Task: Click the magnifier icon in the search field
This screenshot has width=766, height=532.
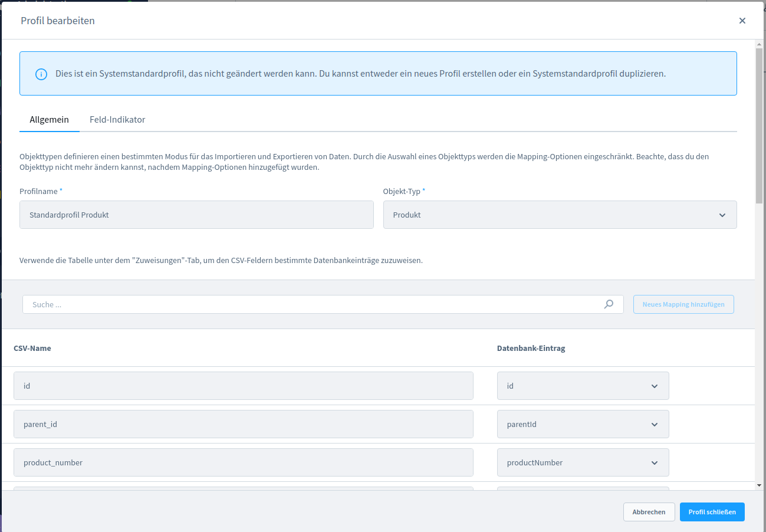Action: [609, 304]
